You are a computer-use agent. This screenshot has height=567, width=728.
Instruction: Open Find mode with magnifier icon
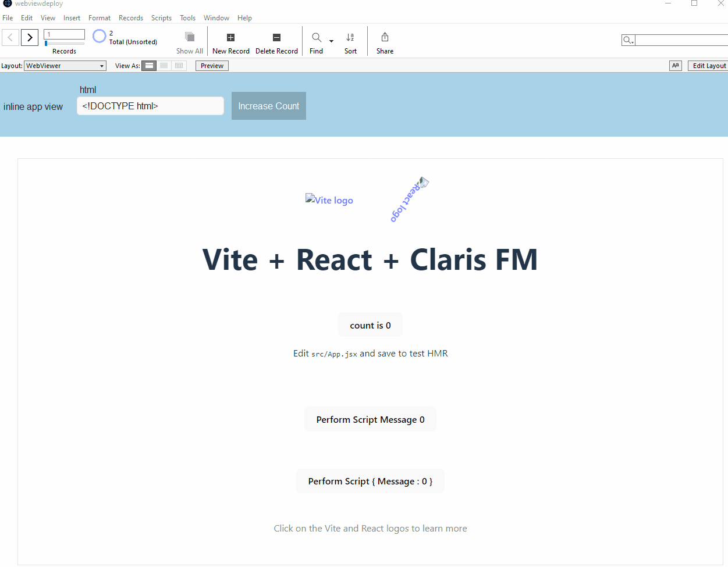317,37
